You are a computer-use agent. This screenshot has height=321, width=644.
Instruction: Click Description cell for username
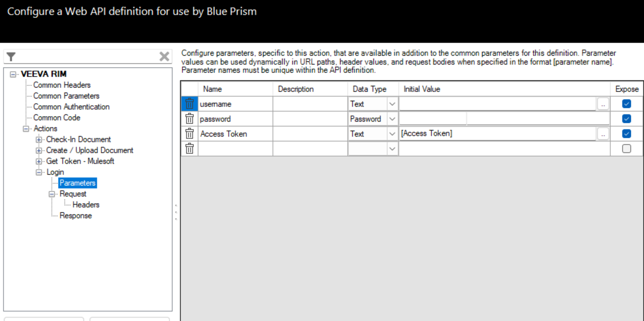click(x=310, y=104)
